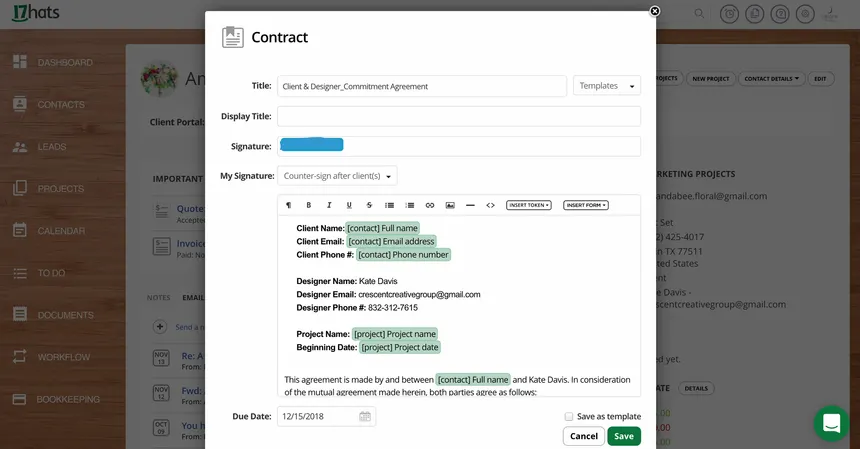Open paragraph format options
Image resolution: width=860 pixels, height=449 pixels.
coord(288,205)
